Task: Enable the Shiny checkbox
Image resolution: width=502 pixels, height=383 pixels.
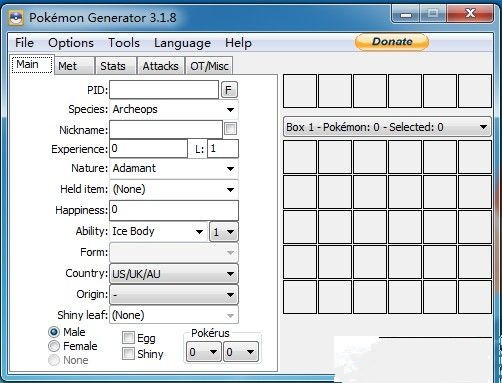Action: (128, 353)
